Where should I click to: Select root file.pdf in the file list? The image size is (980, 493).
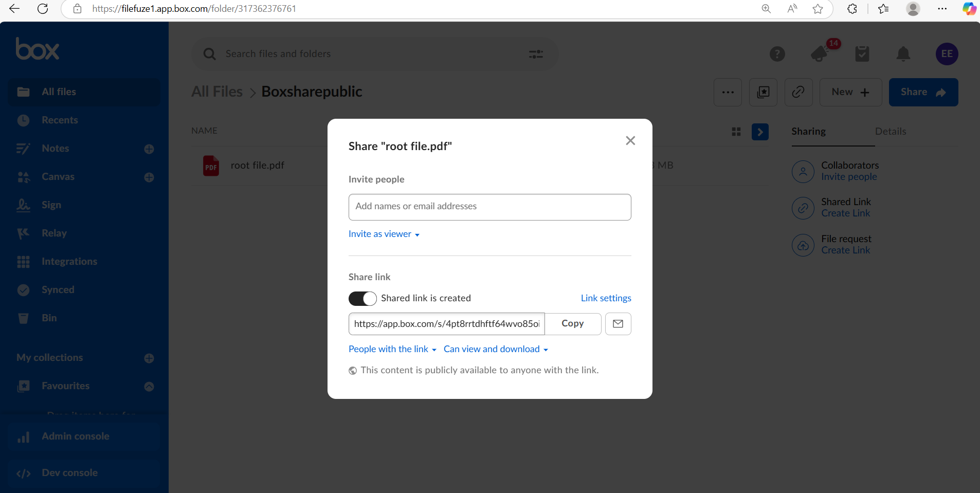pos(257,166)
